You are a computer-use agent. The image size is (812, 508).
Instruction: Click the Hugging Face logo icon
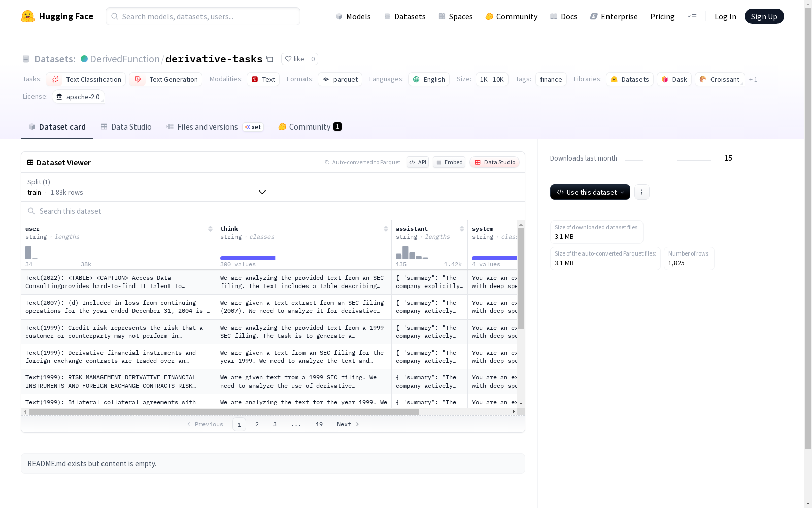click(28, 16)
